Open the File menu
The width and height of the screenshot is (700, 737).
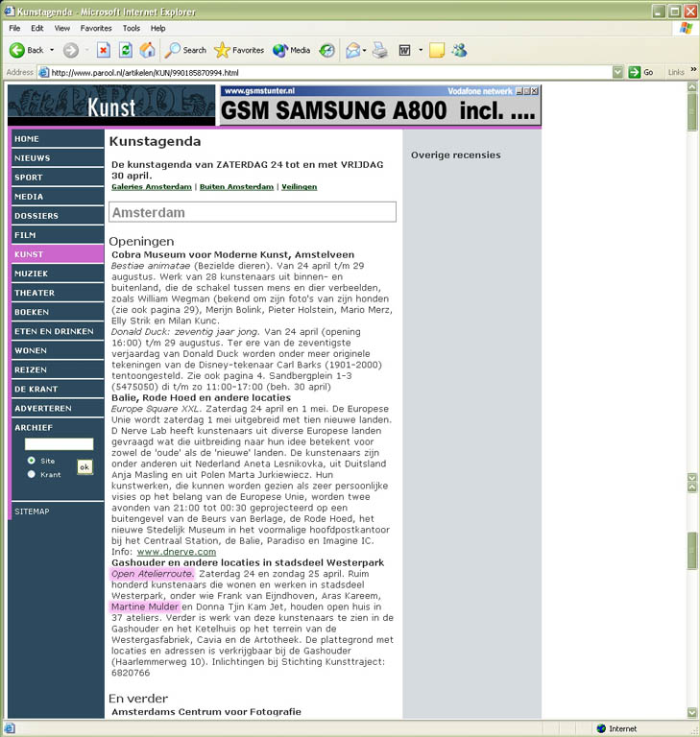[14, 28]
